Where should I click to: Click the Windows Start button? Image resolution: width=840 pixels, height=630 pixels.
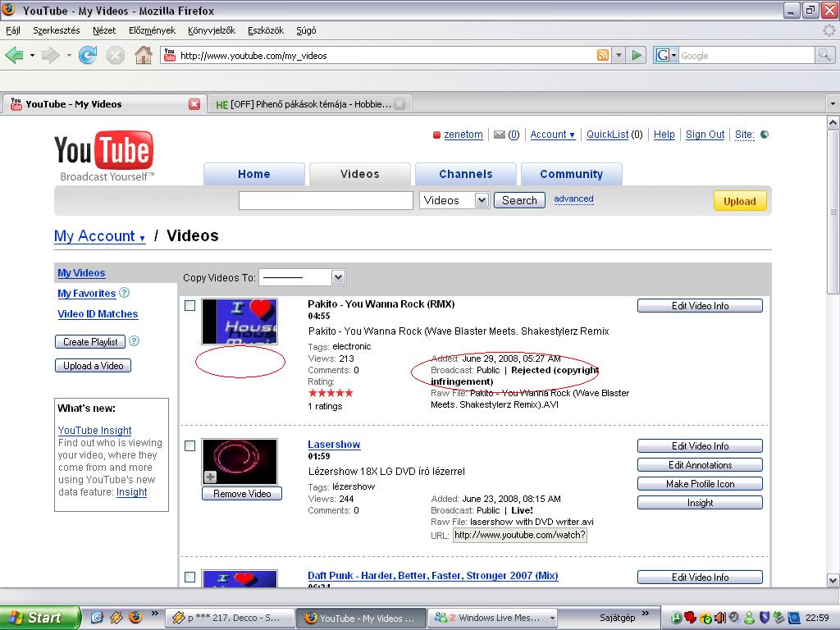click(x=39, y=618)
